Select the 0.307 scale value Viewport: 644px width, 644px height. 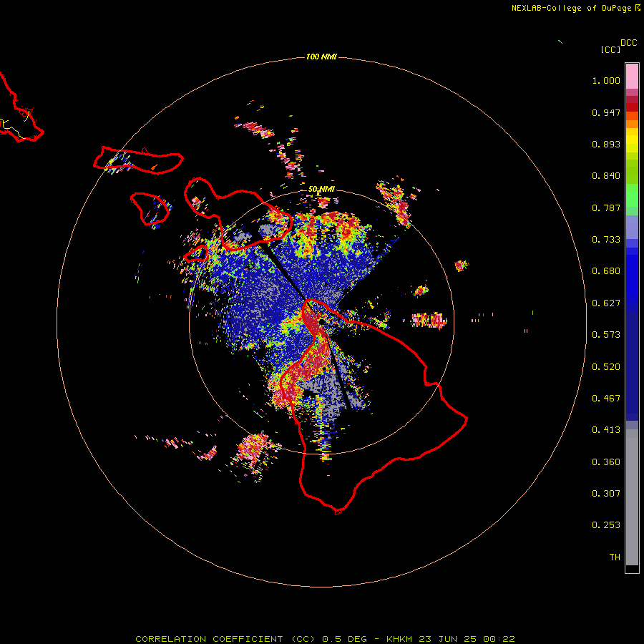(x=606, y=494)
